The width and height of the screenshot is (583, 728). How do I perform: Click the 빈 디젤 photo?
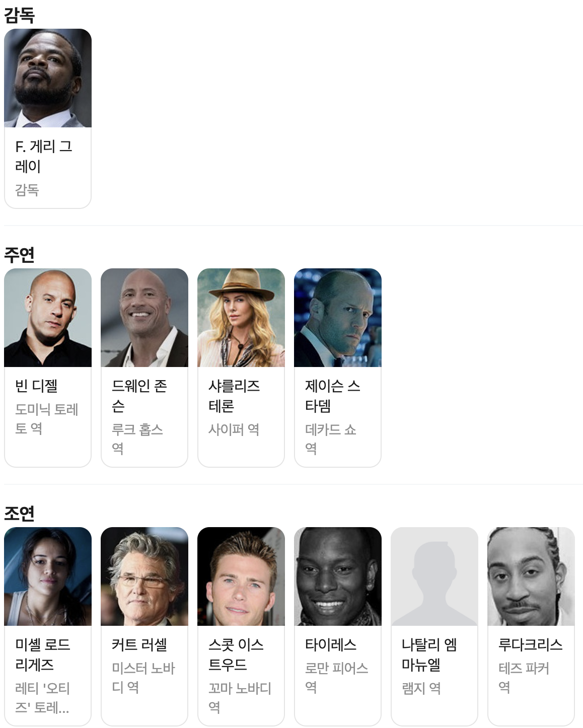[48, 318]
